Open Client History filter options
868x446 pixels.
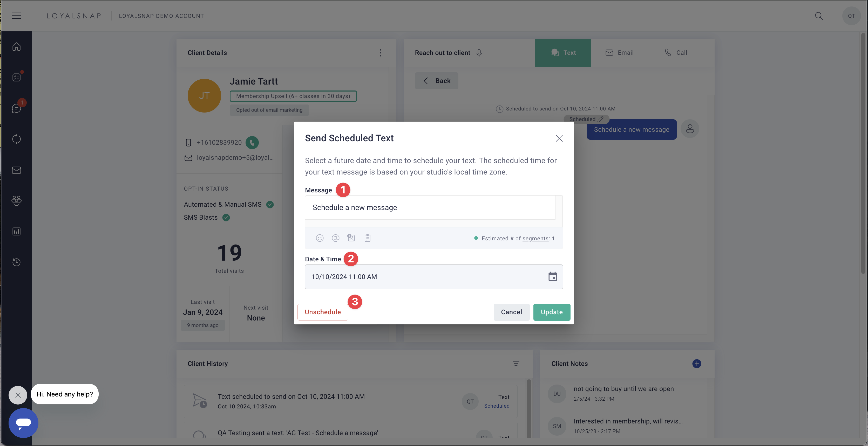516,364
